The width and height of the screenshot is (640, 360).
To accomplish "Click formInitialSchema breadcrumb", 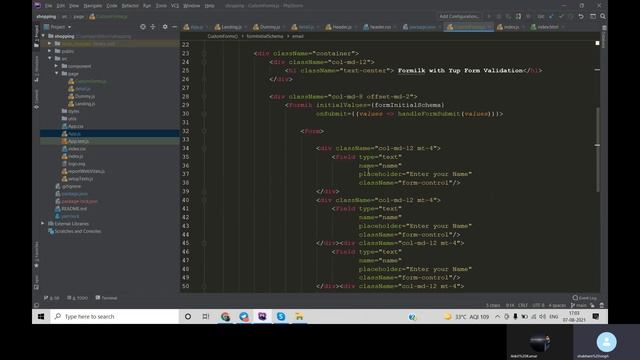I will point(264,36).
